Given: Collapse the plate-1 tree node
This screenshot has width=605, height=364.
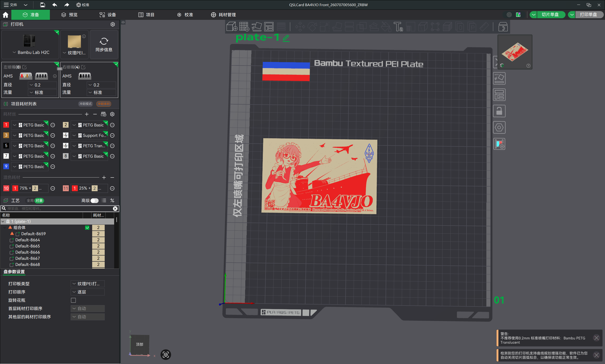Looking at the screenshot, I should 3,221.
